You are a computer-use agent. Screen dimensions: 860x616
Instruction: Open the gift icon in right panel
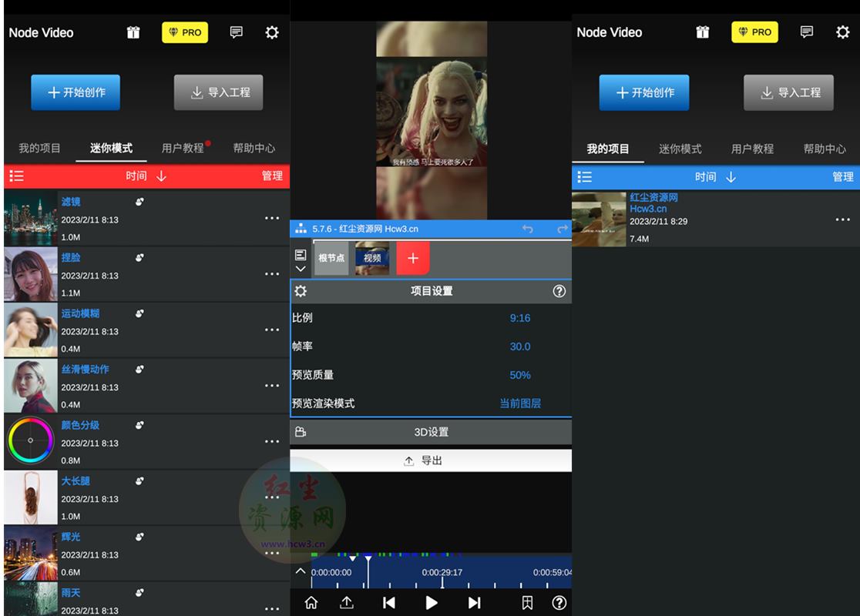pyautogui.click(x=703, y=32)
